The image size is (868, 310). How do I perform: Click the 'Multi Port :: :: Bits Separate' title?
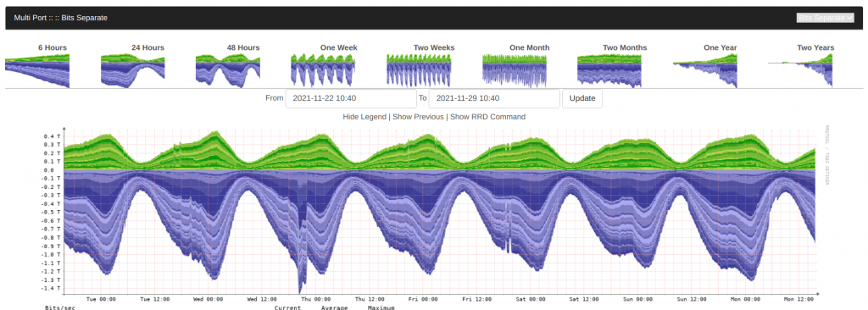61,18
